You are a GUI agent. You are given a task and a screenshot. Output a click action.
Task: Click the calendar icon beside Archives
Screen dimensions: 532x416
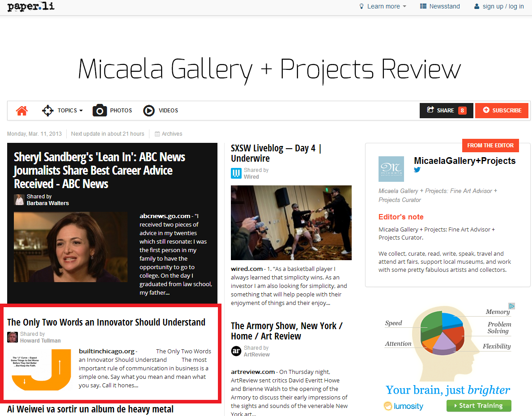(x=157, y=134)
